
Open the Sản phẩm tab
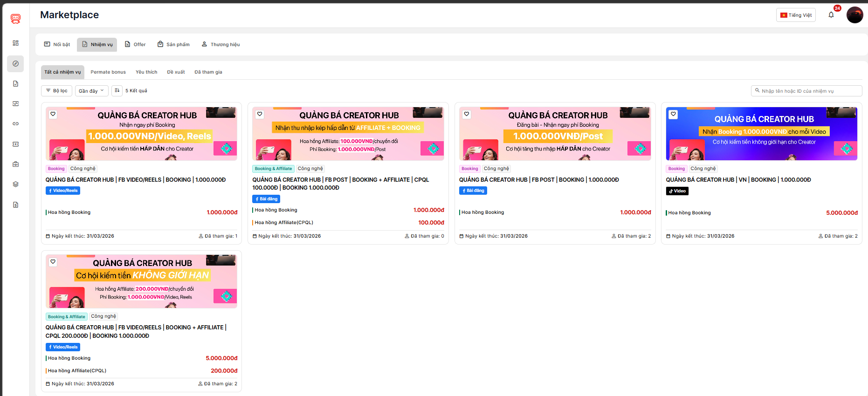coord(173,44)
